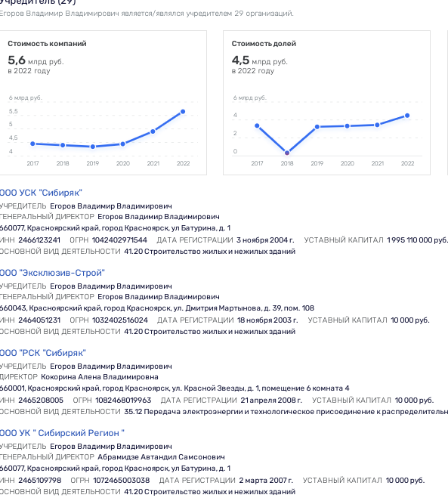Click general director Абрамидзе Автандил Самсонович
Screen dimensions: 448x498
161,457
